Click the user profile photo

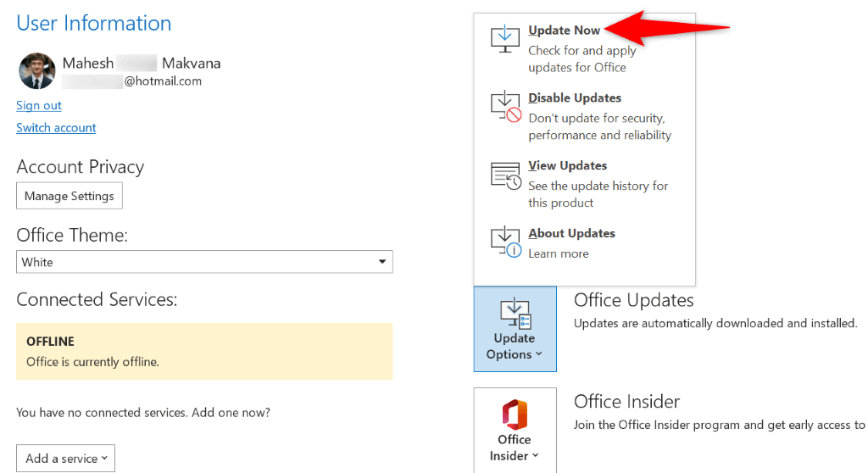point(37,71)
